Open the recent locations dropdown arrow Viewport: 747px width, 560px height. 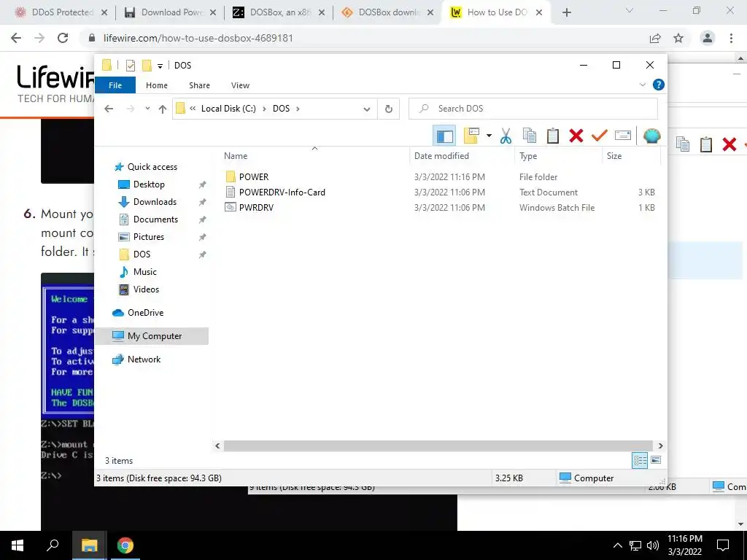(x=147, y=109)
